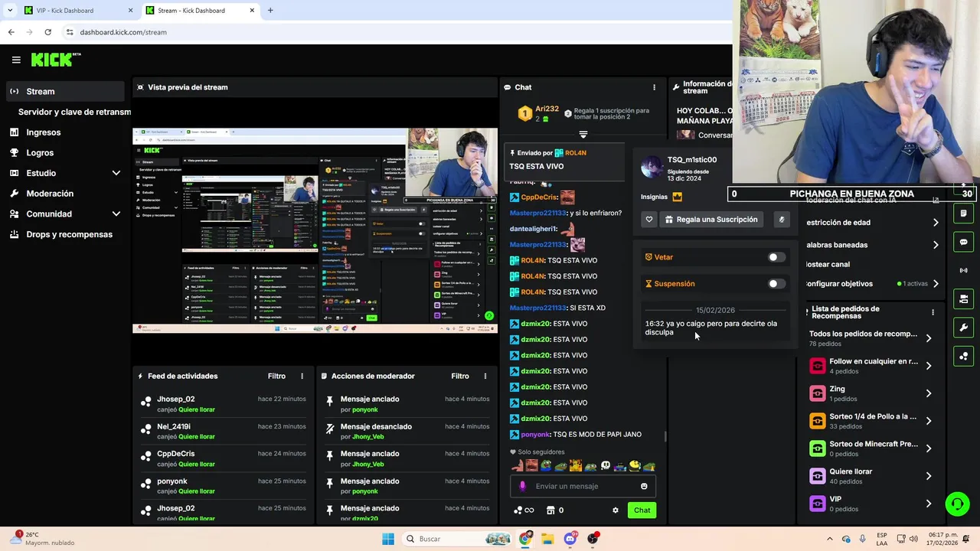Click the channel points infinity icon
The image size is (980, 551).
524,510
